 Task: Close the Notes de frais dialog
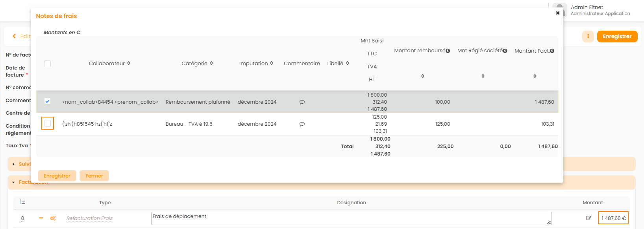pos(557,13)
